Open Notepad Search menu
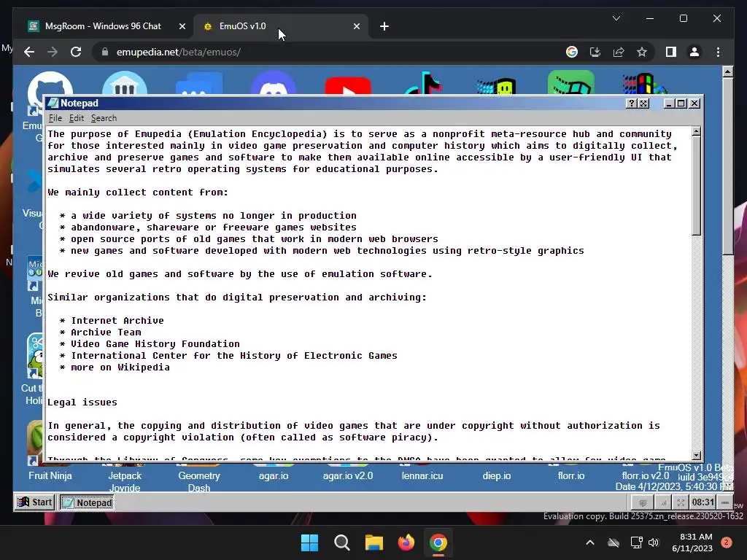 [104, 118]
